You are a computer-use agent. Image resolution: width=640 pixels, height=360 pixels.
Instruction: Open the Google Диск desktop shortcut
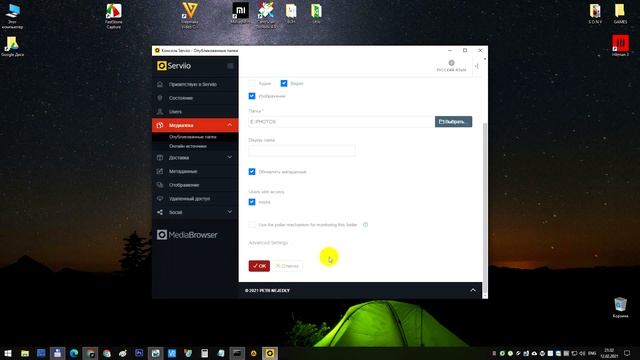tap(12, 46)
